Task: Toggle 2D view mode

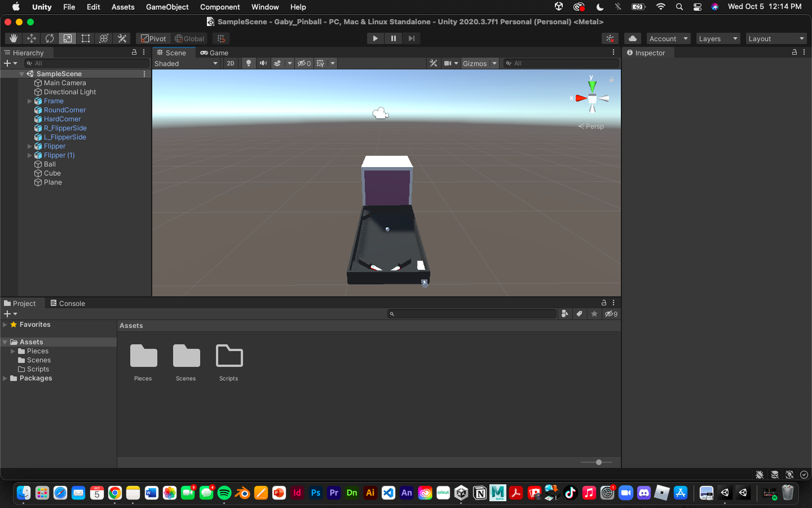Action: click(x=231, y=63)
